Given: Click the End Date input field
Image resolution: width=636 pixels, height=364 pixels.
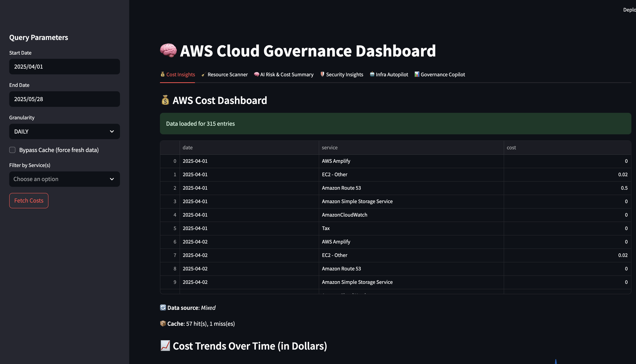Looking at the screenshot, I should click(x=64, y=99).
